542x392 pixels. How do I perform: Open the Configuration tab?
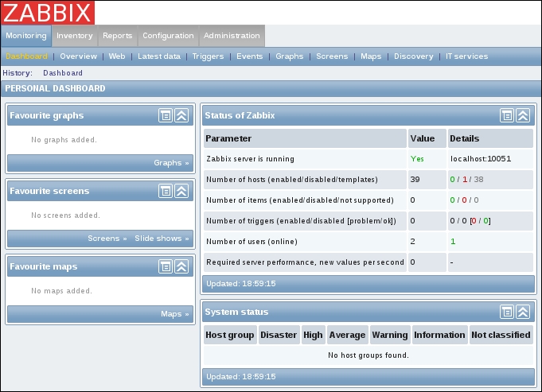[x=168, y=36]
